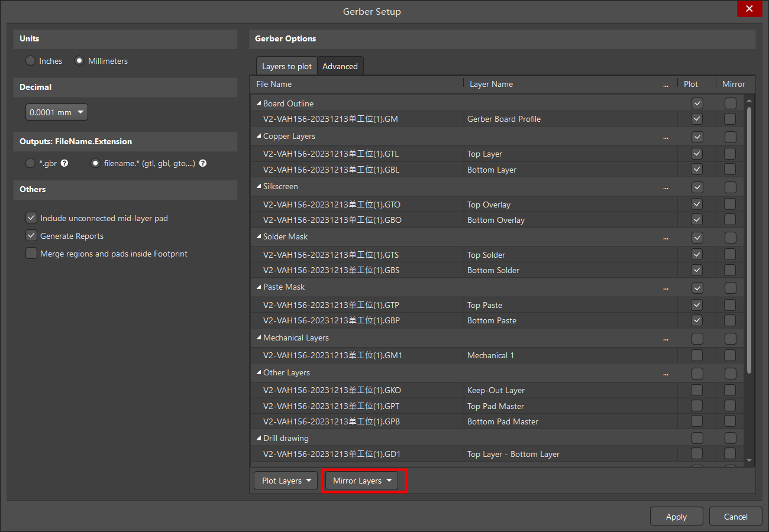Click the help icon beside *.gbr option
Viewport: 769px width, 532px height.
(x=64, y=163)
